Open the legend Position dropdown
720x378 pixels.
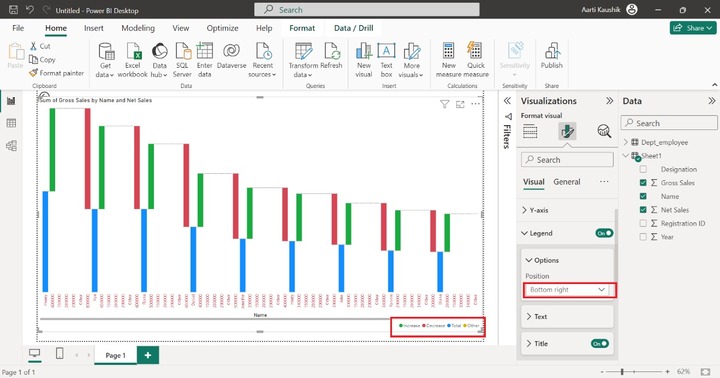tap(567, 290)
